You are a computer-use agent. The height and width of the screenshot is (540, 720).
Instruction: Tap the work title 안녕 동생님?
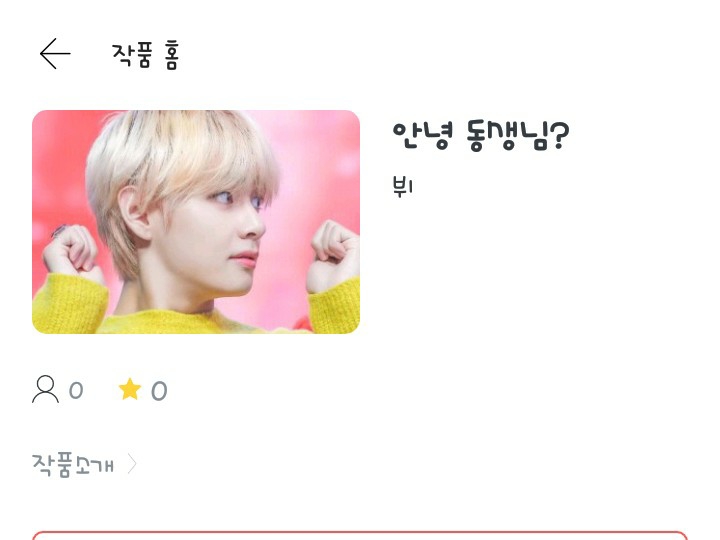click(x=481, y=136)
